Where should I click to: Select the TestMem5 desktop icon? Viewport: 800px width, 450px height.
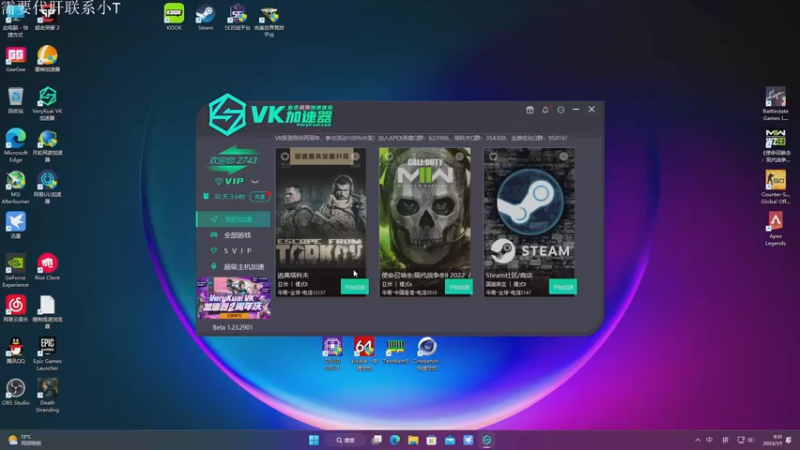click(395, 351)
